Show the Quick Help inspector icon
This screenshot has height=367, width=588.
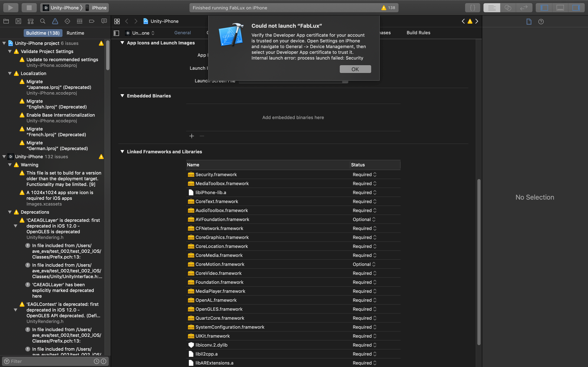(541, 22)
